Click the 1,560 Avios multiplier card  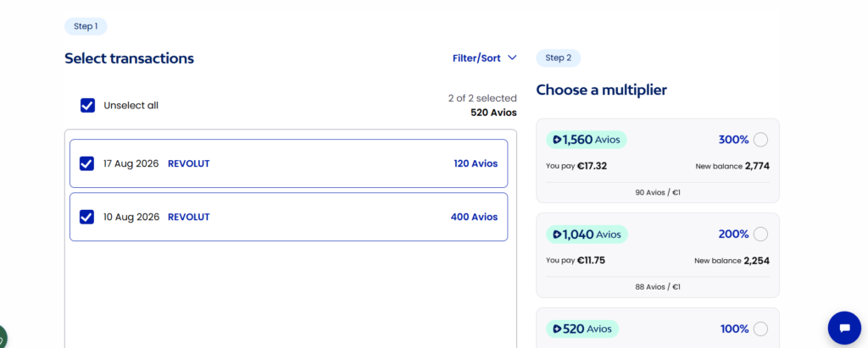[x=658, y=160]
